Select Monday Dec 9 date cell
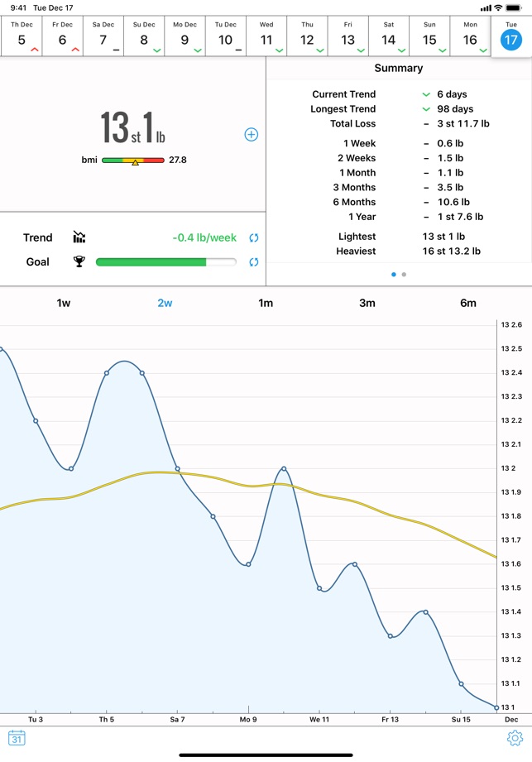 tap(185, 36)
